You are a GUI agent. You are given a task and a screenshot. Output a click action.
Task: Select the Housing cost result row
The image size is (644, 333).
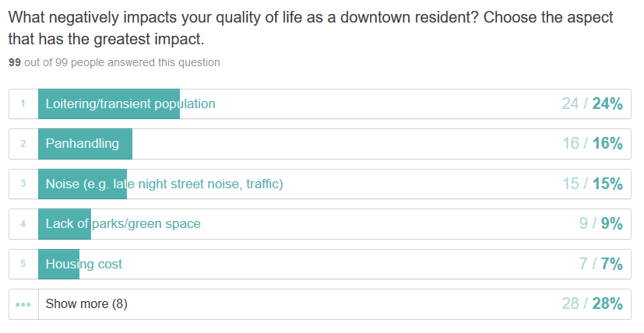tap(320, 264)
